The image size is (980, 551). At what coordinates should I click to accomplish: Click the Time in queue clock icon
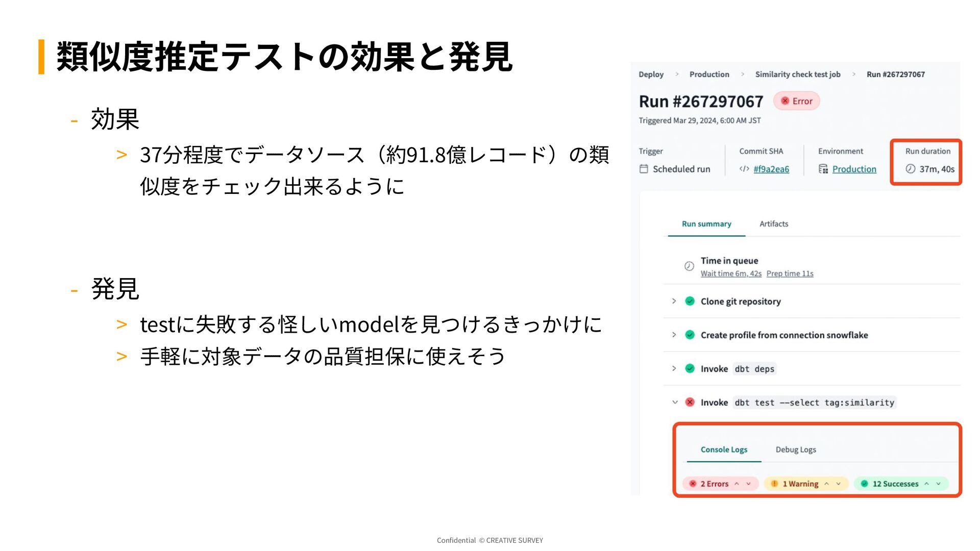689,266
